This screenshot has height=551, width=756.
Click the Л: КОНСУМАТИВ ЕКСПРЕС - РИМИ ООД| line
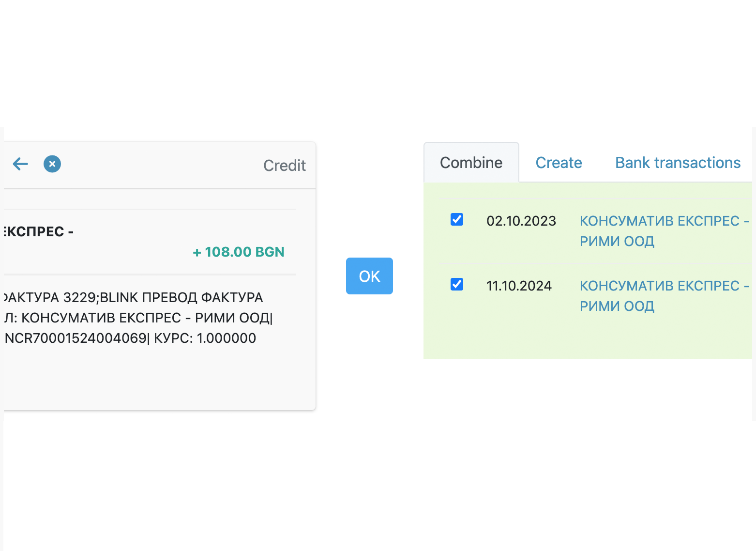pyautogui.click(x=139, y=318)
